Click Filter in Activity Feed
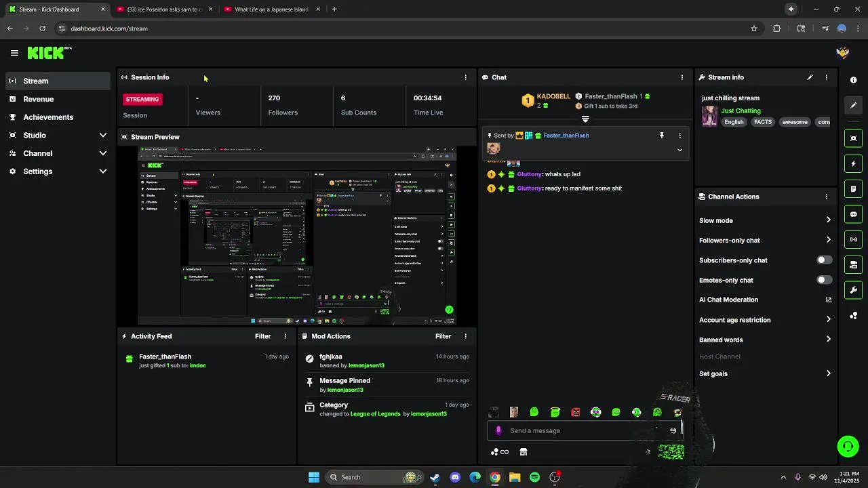This screenshot has width=868, height=488. tap(262, 336)
